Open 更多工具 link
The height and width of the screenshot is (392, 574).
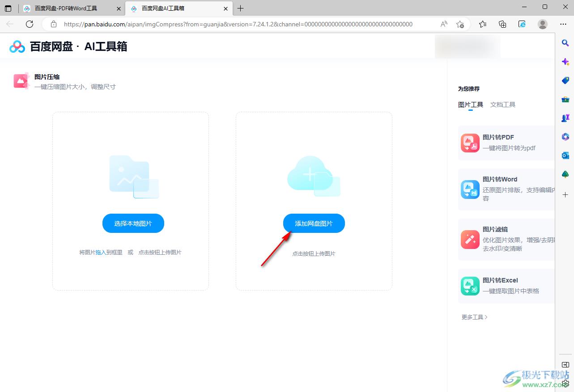point(475,317)
